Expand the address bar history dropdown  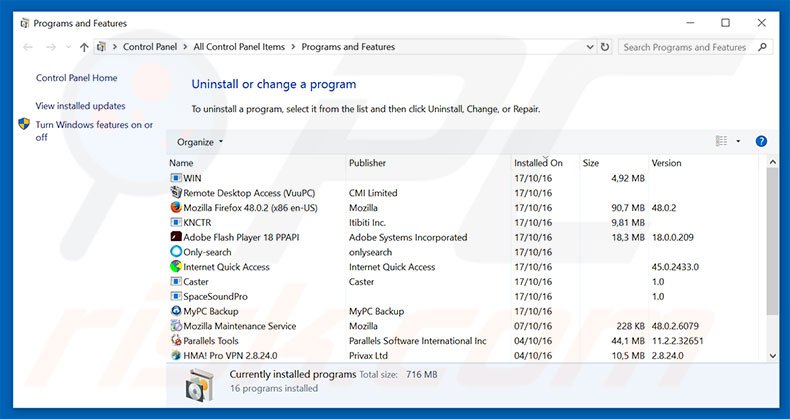pos(590,47)
